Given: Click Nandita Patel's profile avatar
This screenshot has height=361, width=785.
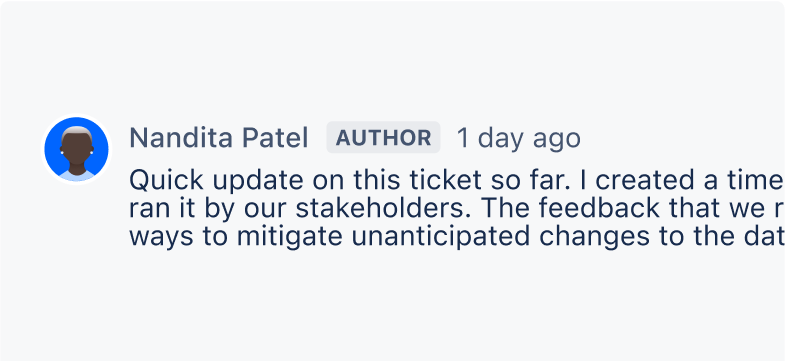Looking at the screenshot, I should (x=76, y=149).
